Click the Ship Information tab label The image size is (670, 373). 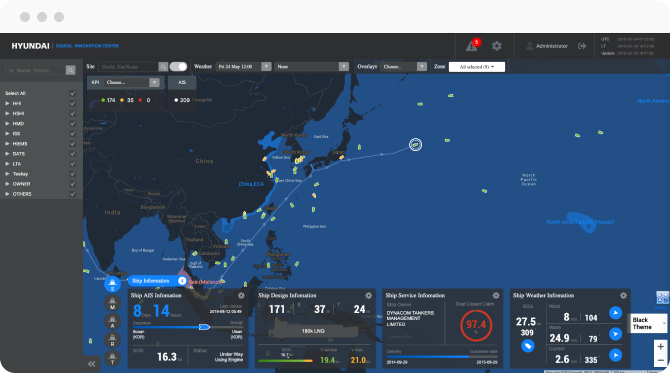150,281
